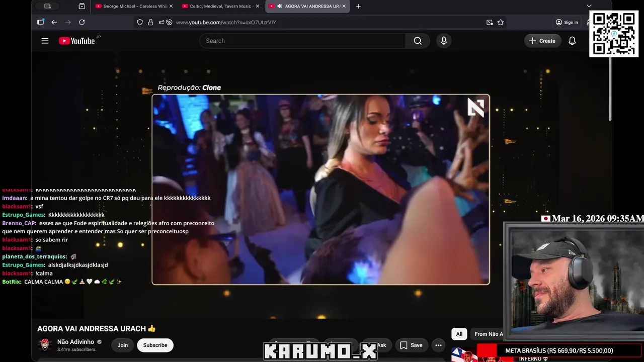Click chat username Brenno_CAP
Screen dimensions: 644x362
tap(19, 223)
